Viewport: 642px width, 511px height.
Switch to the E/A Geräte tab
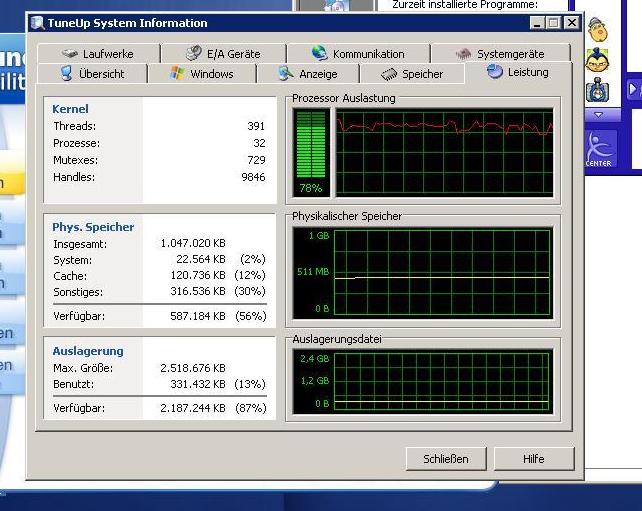click(x=223, y=54)
